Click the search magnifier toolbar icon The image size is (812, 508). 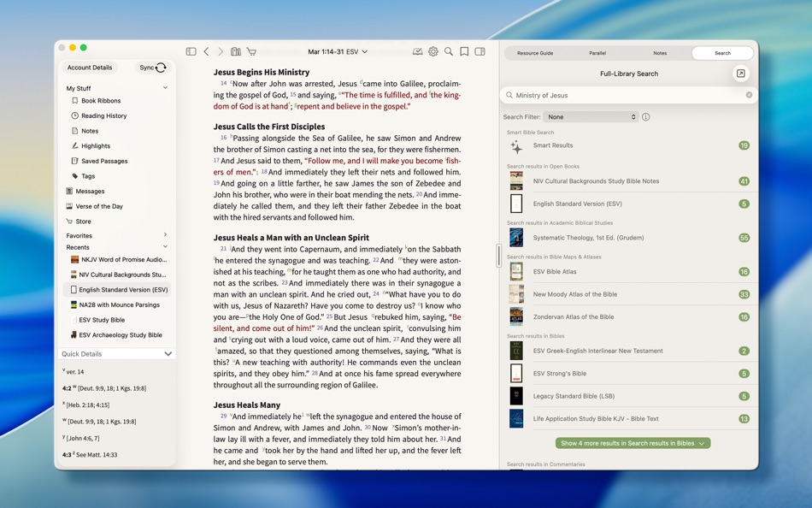tap(448, 51)
